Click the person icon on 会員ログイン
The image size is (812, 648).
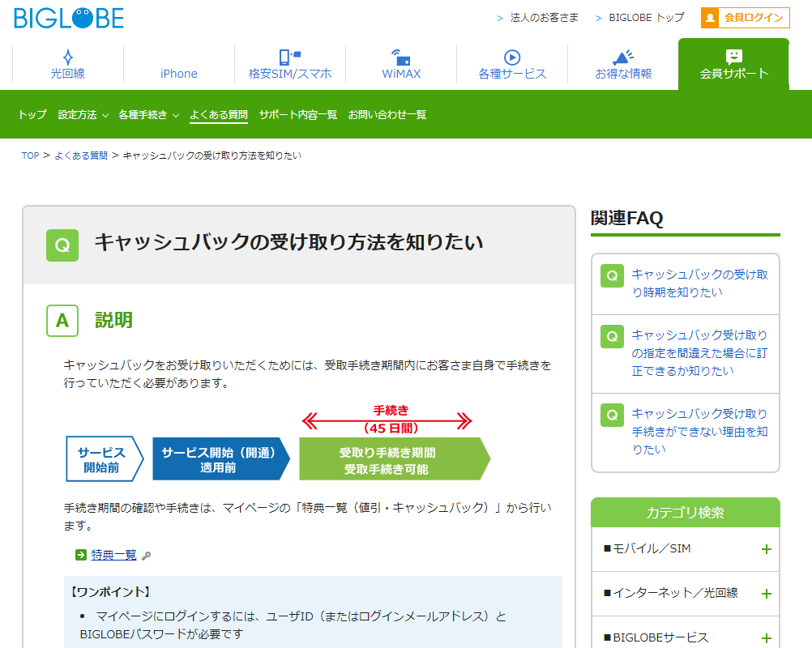click(x=711, y=18)
